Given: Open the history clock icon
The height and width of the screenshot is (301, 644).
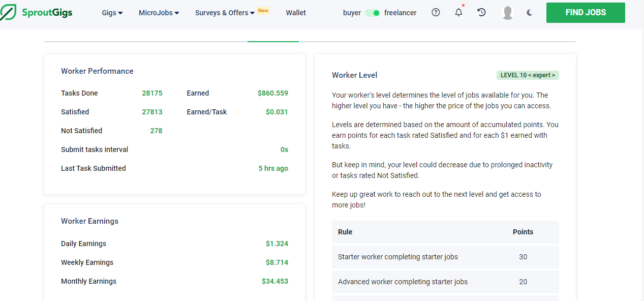Looking at the screenshot, I should click(x=482, y=13).
